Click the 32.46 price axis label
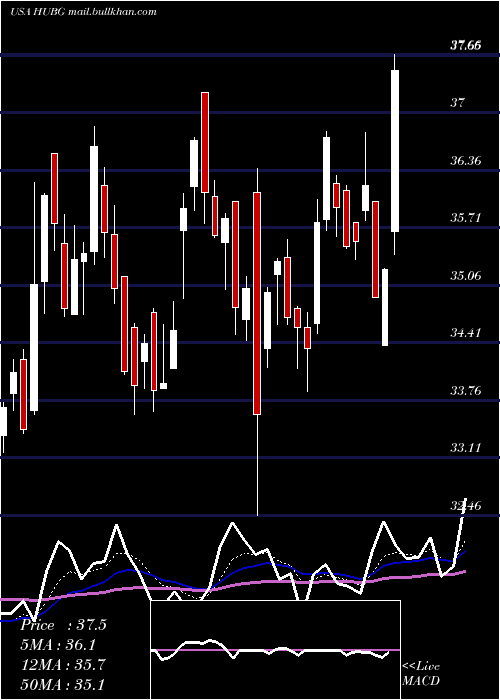This screenshot has width=500, height=700. coord(466,506)
